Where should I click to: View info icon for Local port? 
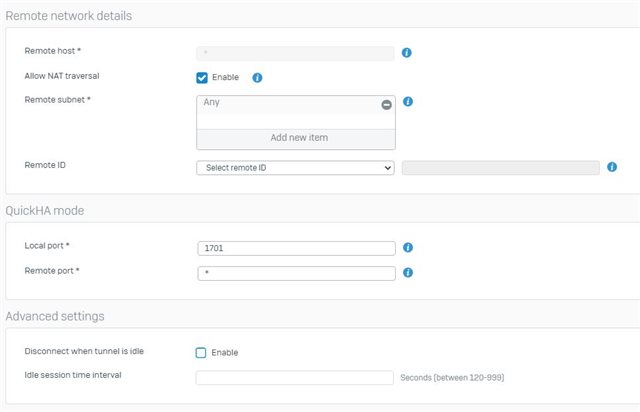coord(408,247)
